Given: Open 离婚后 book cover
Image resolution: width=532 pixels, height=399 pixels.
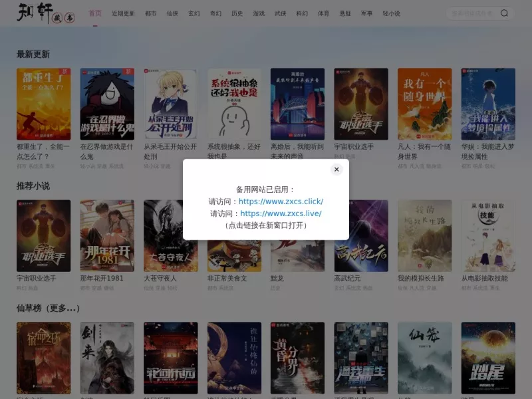Looking at the screenshot, I should pos(297,104).
